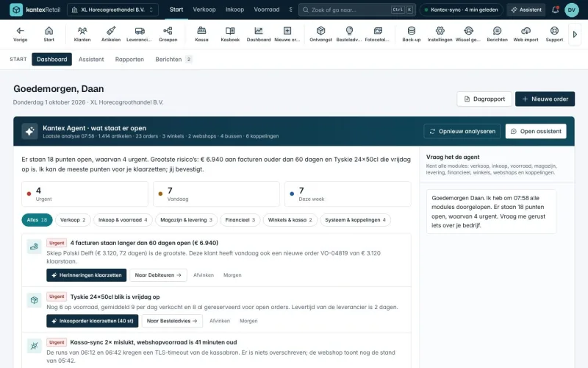Image resolution: width=588 pixels, height=368 pixels.
Task: Click Kantex-sync status indicator
Action: point(462,10)
